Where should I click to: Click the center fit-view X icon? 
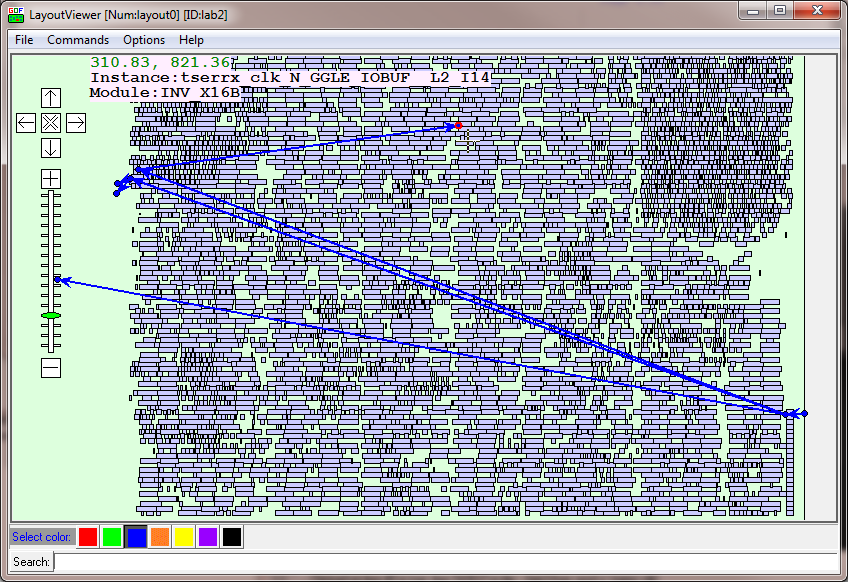[x=51, y=123]
